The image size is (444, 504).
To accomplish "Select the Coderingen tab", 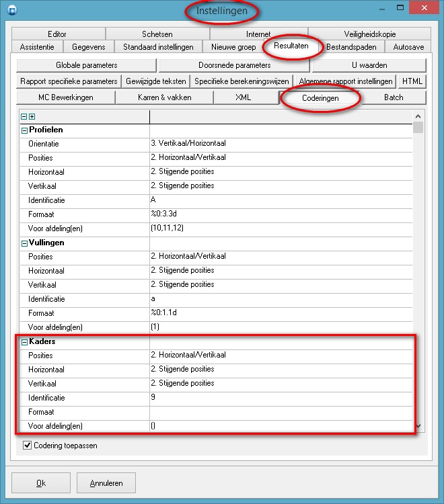I will coord(320,97).
